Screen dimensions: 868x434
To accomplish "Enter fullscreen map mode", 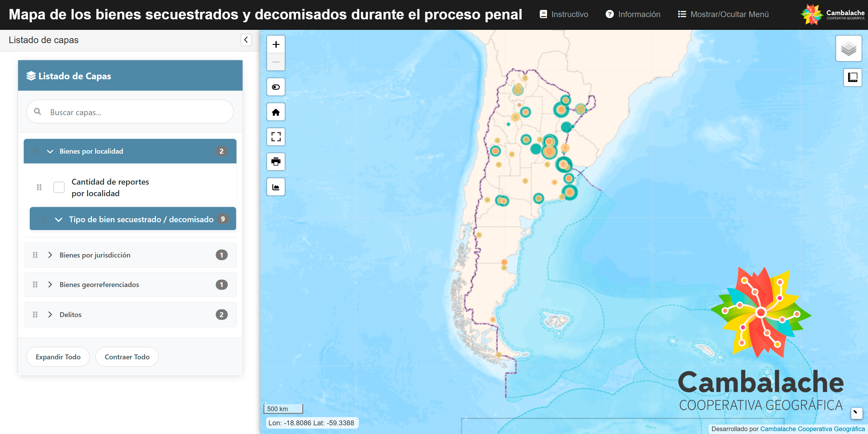I will coord(276,137).
